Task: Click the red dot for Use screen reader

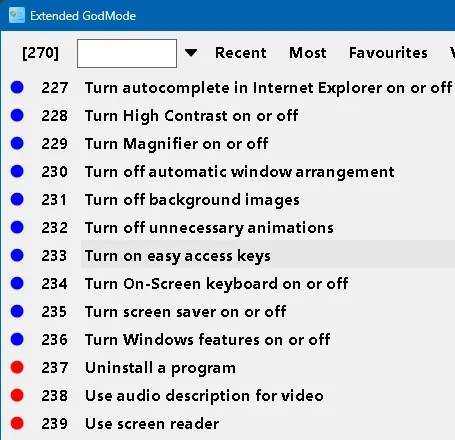Action: (17, 423)
